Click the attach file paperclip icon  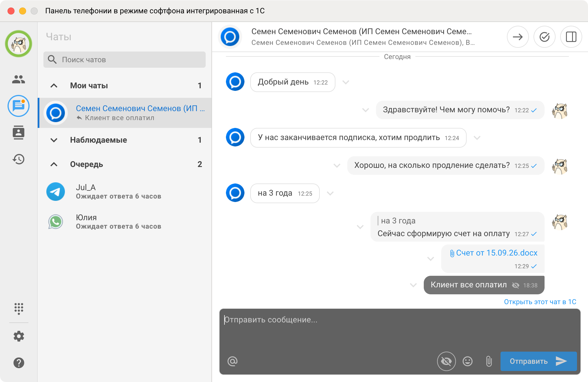(489, 361)
